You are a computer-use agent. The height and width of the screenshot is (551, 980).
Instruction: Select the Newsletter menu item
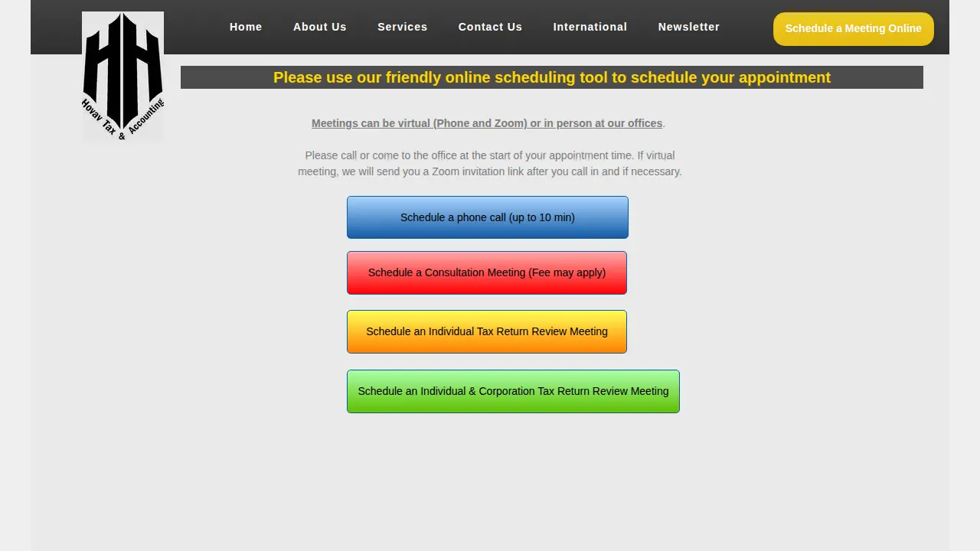pos(689,27)
